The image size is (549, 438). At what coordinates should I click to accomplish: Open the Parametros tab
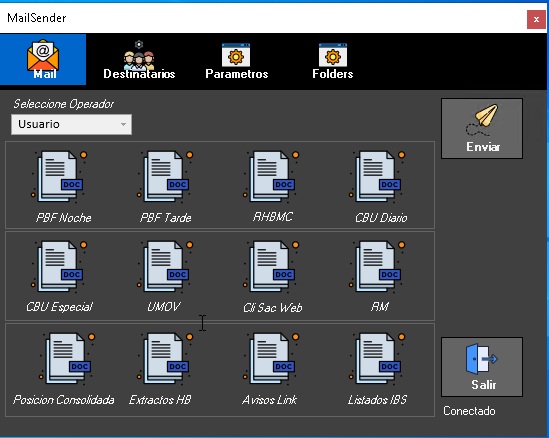click(x=236, y=60)
